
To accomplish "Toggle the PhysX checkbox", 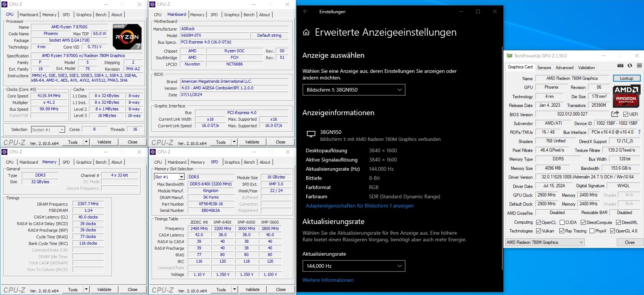I will coord(592,231).
